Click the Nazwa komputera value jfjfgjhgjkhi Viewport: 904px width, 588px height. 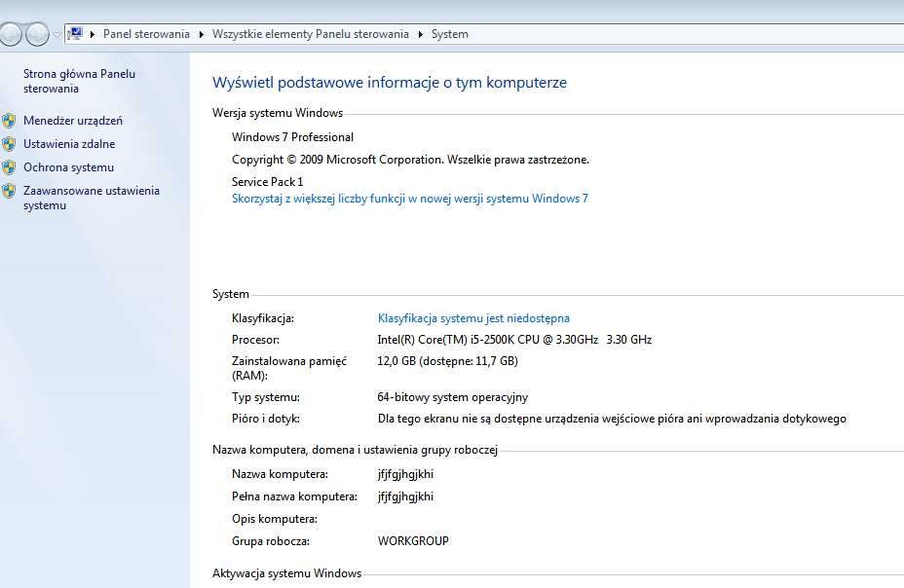pyautogui.click(x=405, y=474)
